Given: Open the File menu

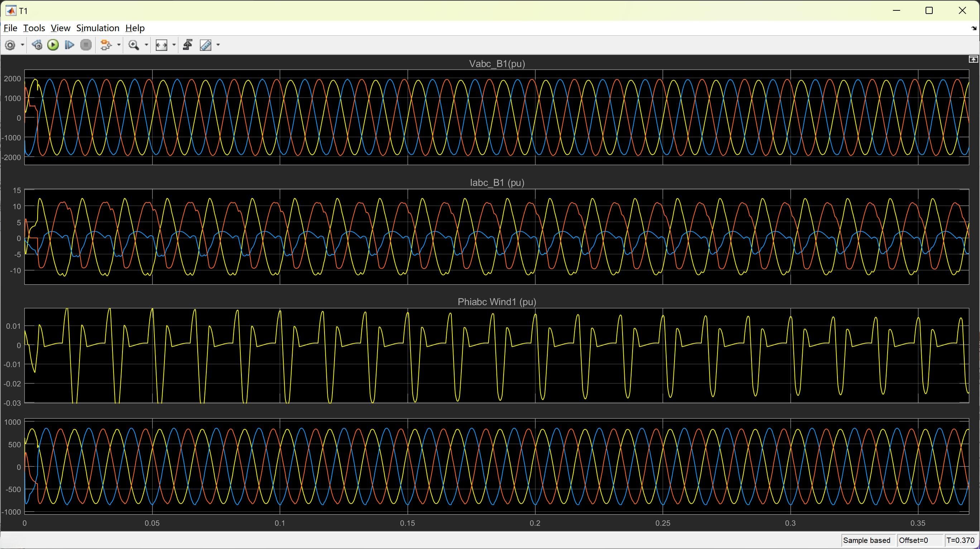Looking at the screenshot, I should pos(10,28).
